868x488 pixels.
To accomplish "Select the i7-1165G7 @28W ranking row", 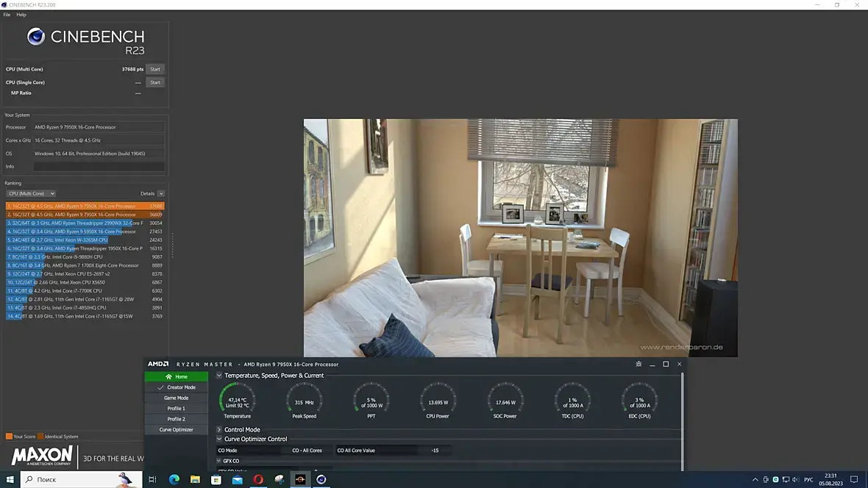I will 85,299.
